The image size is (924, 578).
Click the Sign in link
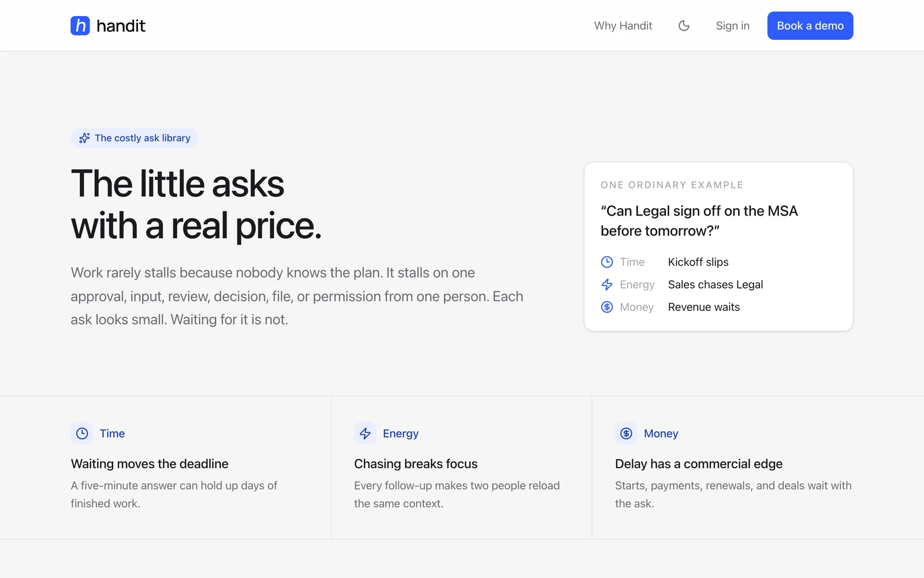pyautogui.click(x=732, y=25)
